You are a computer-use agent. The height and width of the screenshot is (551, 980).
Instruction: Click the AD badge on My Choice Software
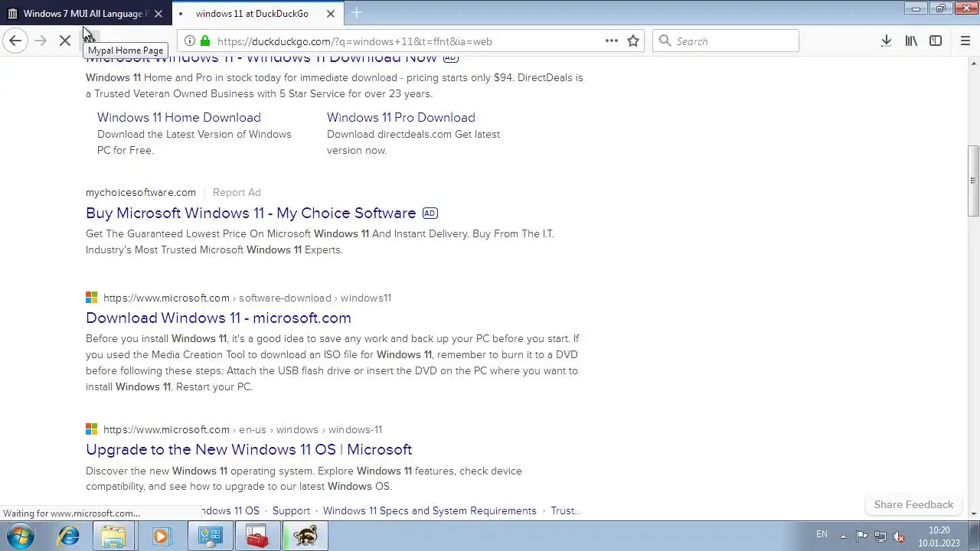[430, 214]
